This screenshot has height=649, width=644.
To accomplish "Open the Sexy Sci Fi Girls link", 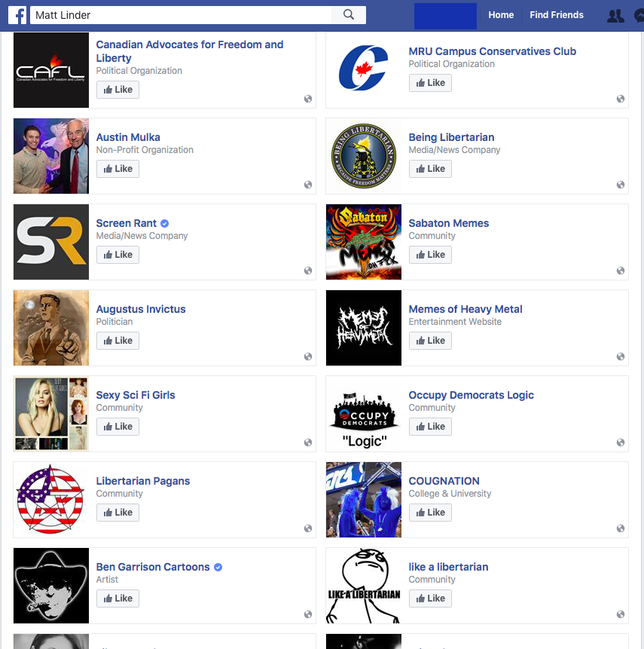I will click(136, 395).
